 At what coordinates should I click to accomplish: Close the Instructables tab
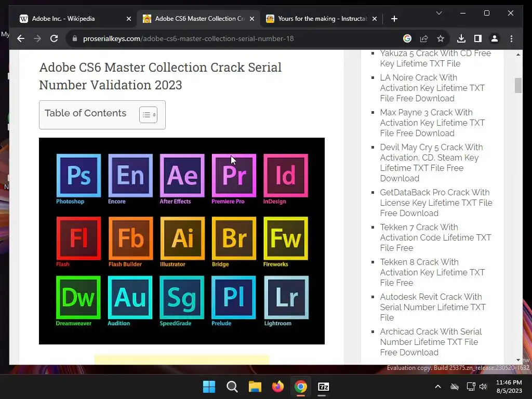click(x=375, y=19)
